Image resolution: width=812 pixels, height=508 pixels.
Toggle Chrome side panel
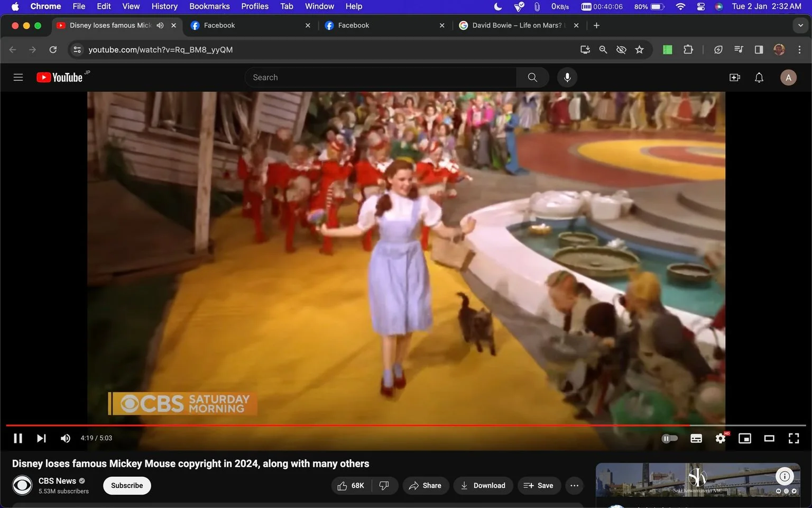(x=759, y=50)
